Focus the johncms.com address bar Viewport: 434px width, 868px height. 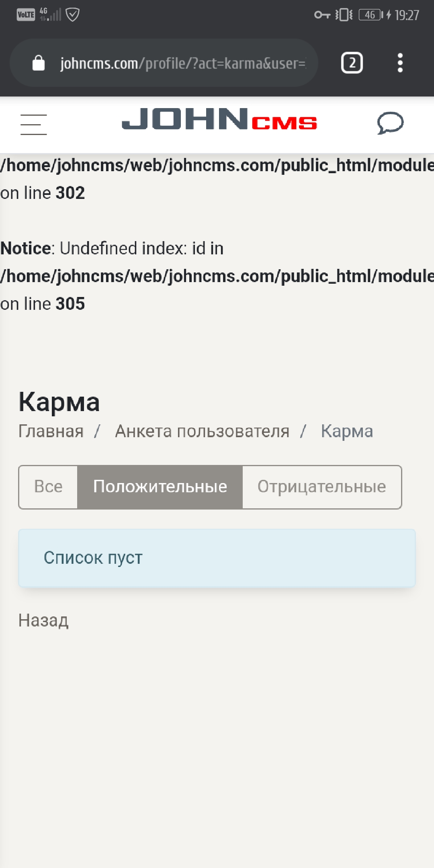tap(183, 63)
